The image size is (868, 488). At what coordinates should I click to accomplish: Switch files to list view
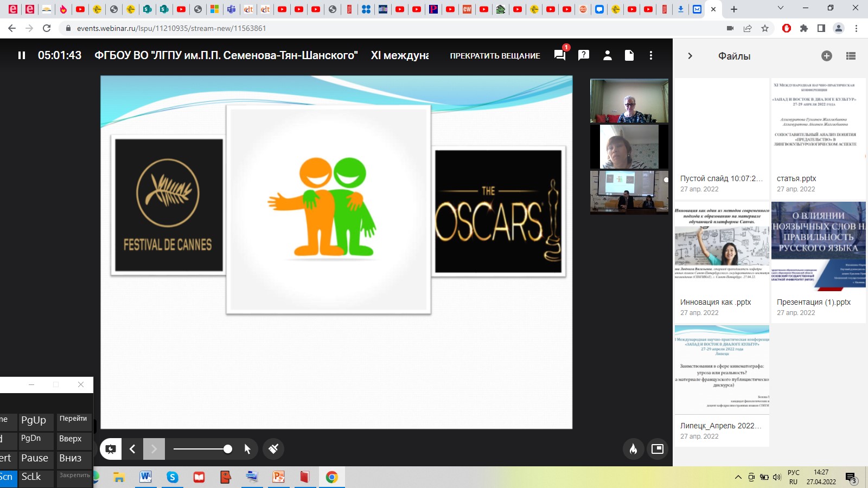point(851,56)
